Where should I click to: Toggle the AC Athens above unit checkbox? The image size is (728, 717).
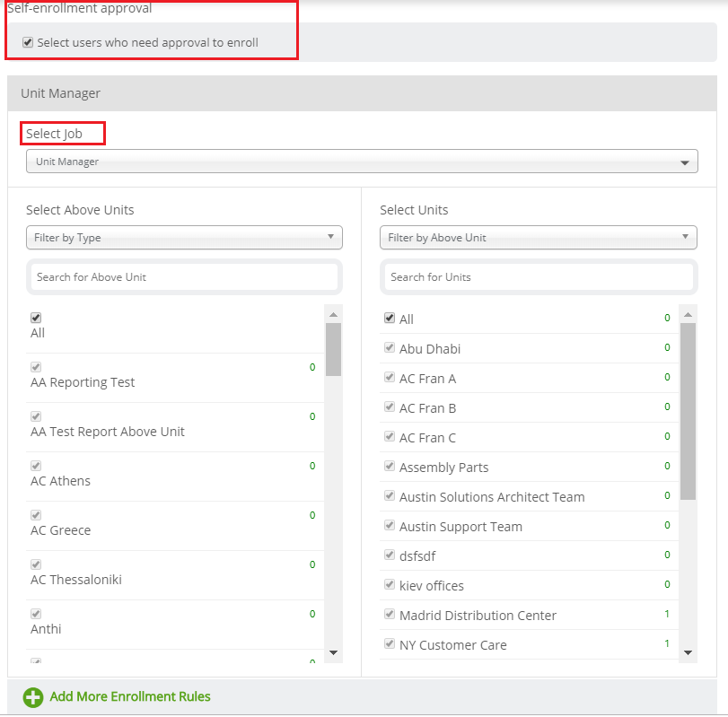click(x=36, y=466)
